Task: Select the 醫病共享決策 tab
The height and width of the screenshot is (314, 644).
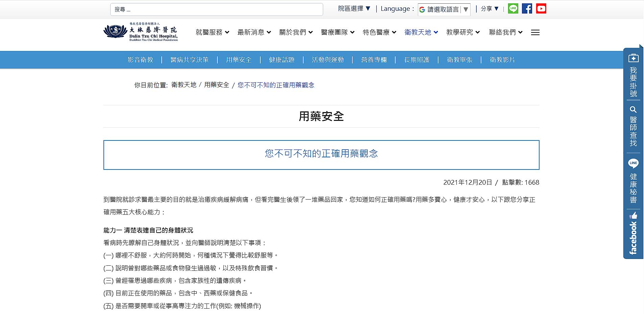Action: click(189, 60)
